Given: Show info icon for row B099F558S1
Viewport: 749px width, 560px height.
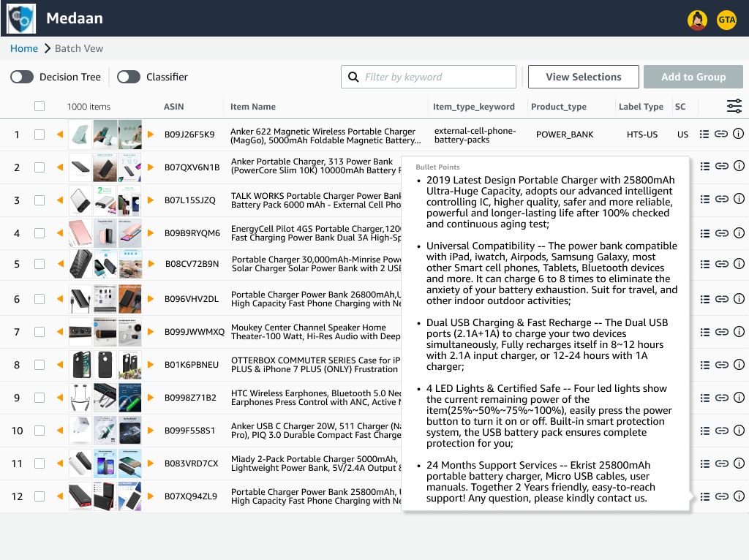Looking at the screenshot, I should (739, 430).
